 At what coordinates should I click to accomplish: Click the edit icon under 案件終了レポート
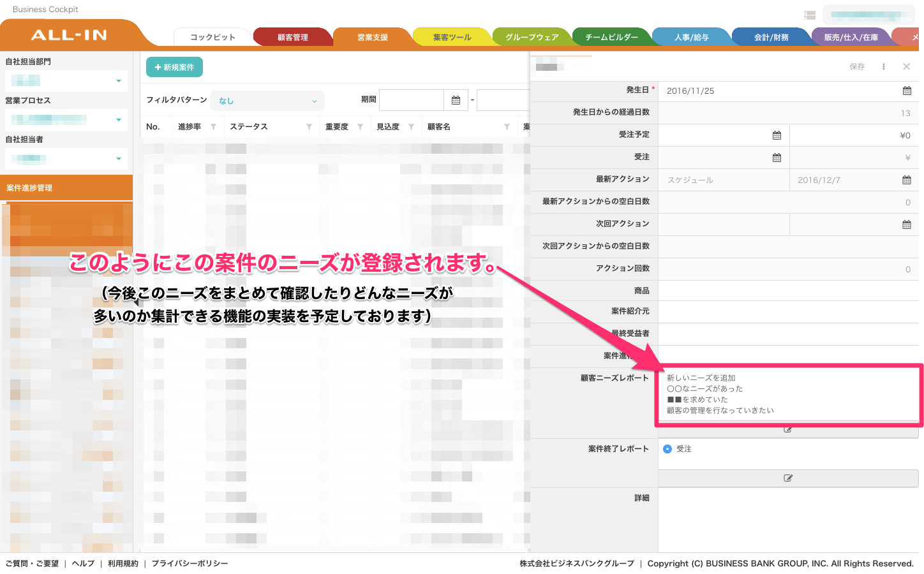point(788,478)
